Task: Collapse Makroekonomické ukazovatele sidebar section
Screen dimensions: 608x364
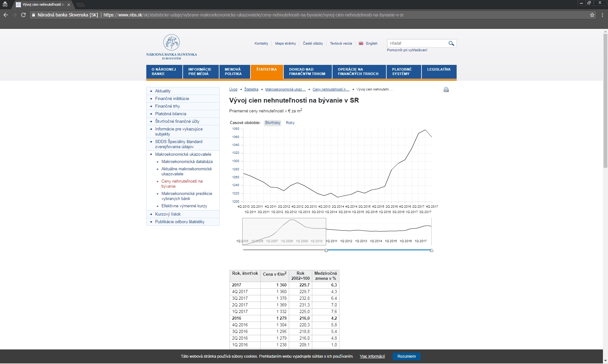Action: coord(183,154)
